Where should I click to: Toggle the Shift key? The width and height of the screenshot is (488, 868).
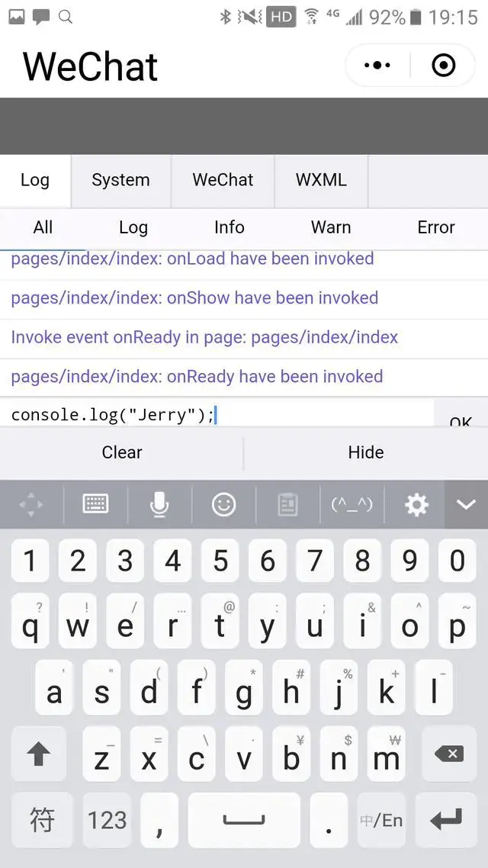(38, 754)
